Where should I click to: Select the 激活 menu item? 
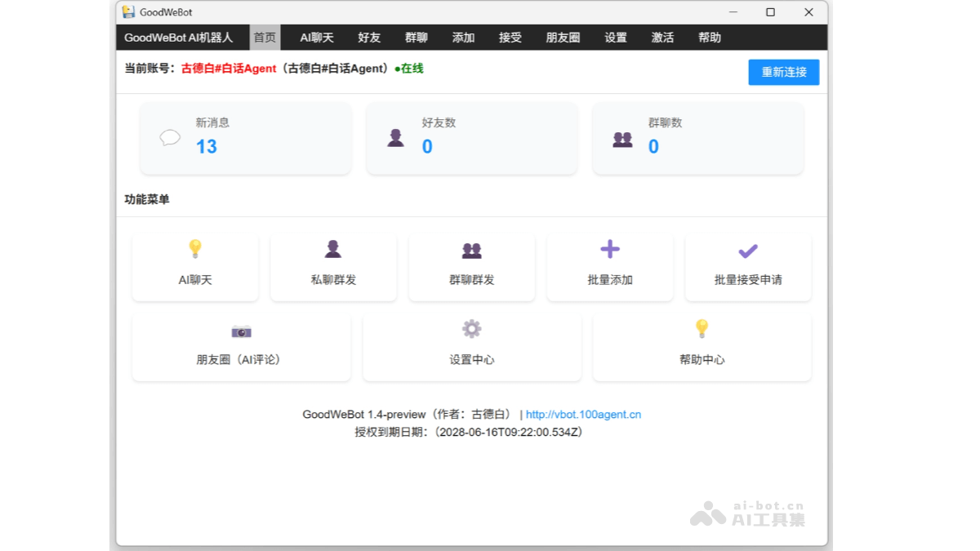662,37
